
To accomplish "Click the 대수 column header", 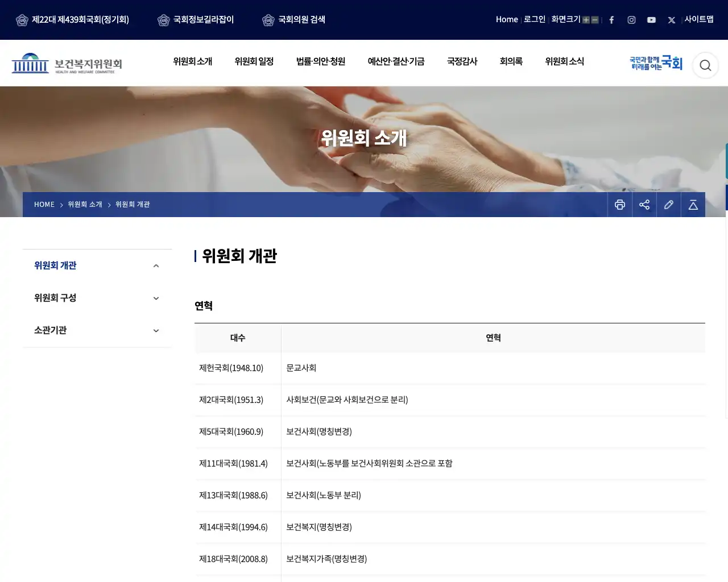I will (x=238, y=338).
